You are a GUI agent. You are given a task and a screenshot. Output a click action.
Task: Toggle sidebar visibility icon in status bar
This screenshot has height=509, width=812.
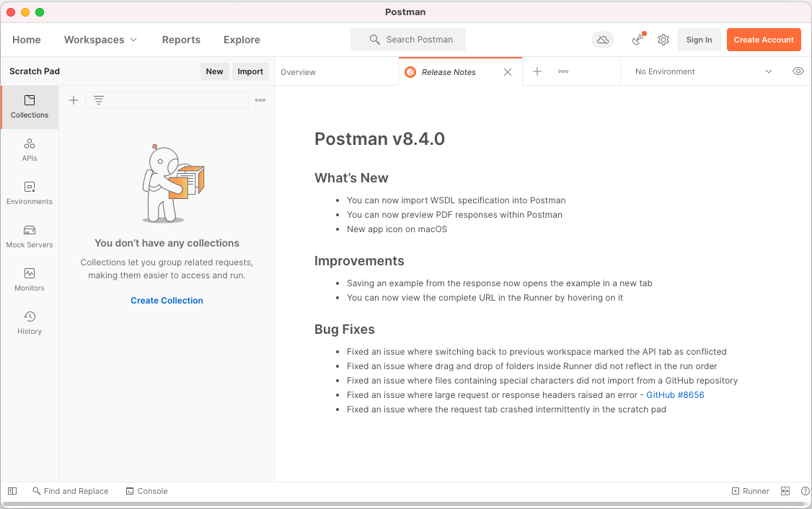click(12, 491)
